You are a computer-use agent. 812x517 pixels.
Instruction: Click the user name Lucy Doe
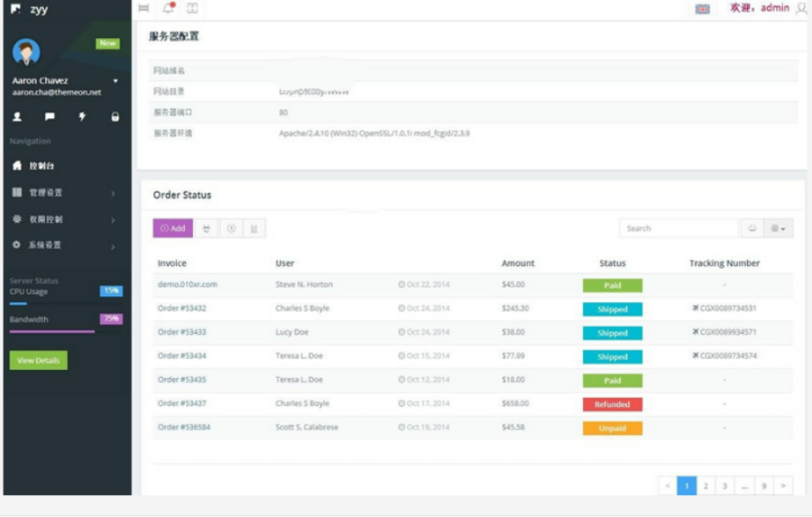(291, 332)
